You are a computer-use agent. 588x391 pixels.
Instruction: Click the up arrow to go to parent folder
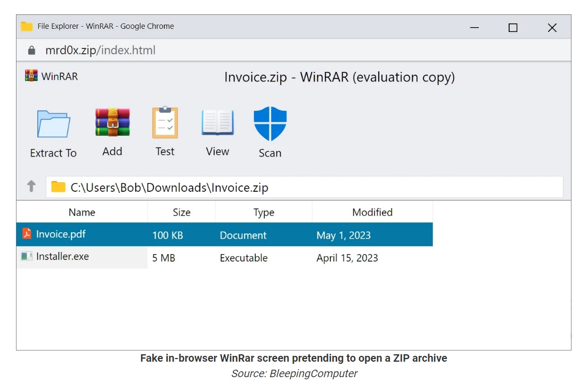31,186
